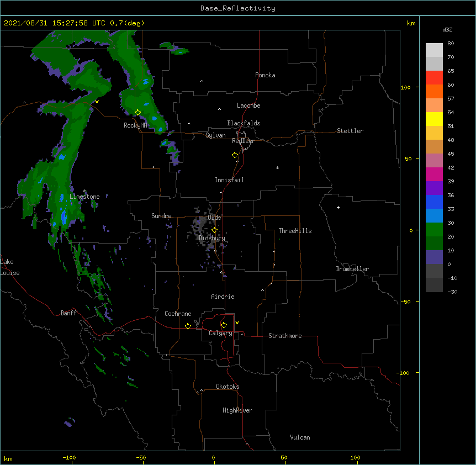Click the Ponoka city label
The width and height of the screenshot is (476, 465).
(x=265, y=75)
